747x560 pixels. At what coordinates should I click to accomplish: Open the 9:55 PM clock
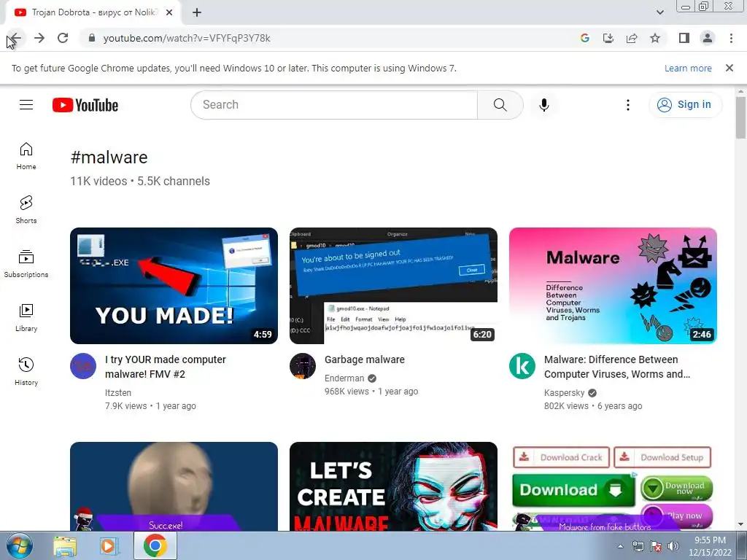tap(710, 545)
